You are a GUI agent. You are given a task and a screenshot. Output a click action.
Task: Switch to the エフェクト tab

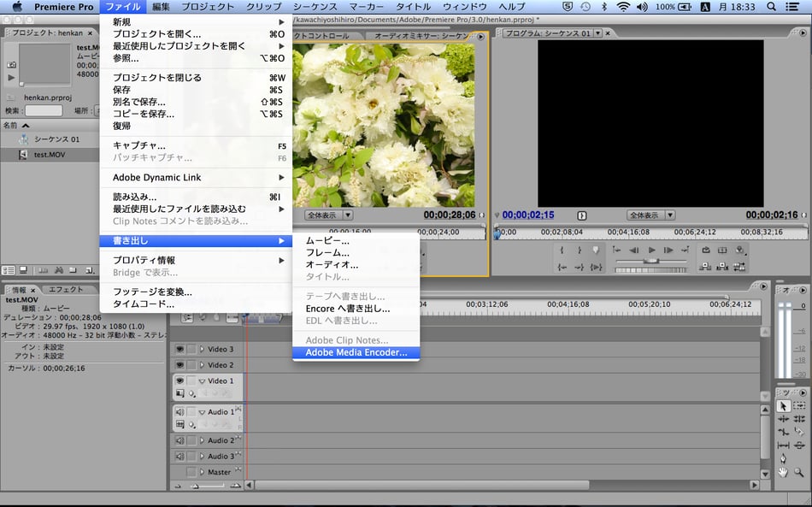tap(66, 290)
